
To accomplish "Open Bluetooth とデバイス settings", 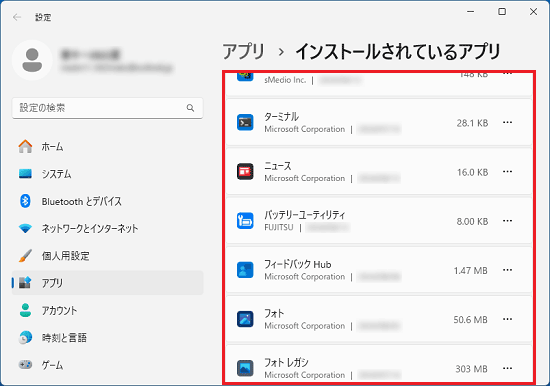I will click(x=107, y=201).
